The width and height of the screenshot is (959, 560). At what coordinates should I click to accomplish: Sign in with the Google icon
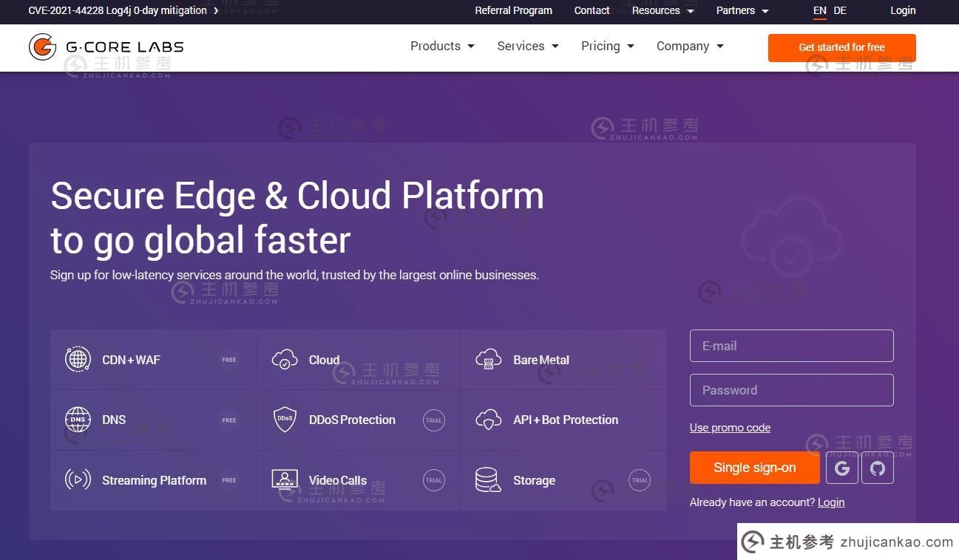pyautogui.click(x=842, y=468)
